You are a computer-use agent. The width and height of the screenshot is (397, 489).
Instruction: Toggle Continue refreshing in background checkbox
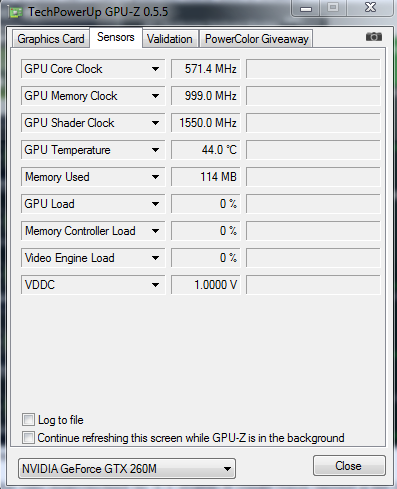28,438
